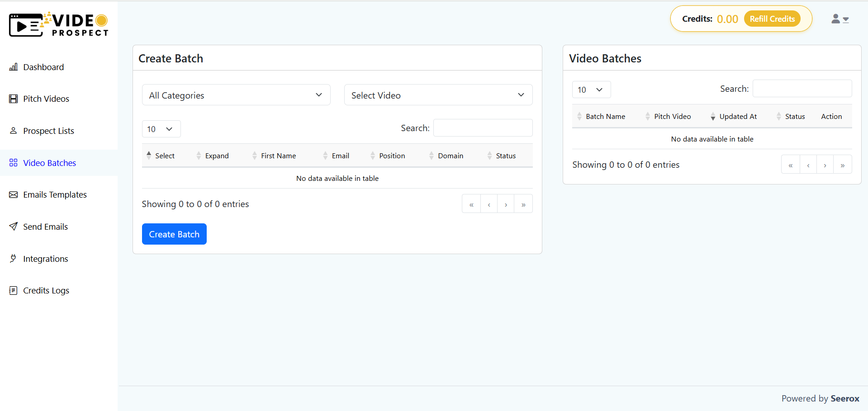Open the All Categories dropdown

click(236, 95)
